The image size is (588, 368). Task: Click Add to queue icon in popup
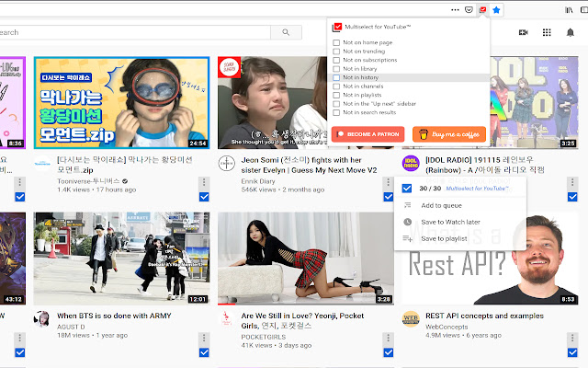point(408,205)
